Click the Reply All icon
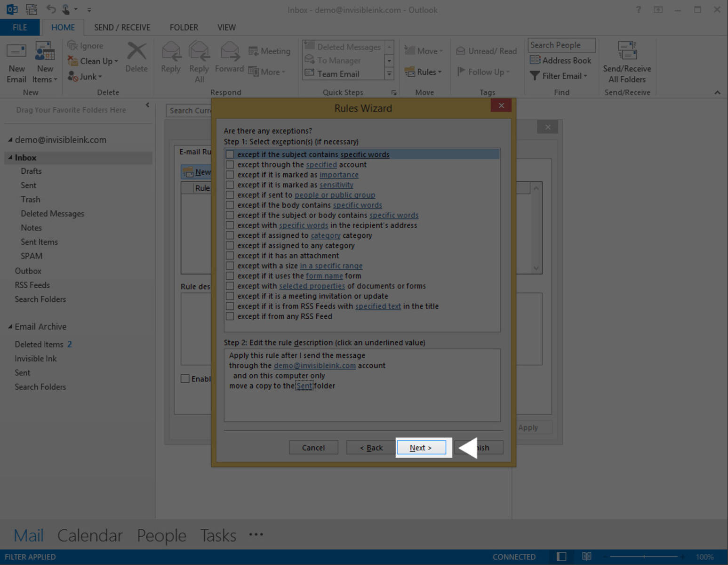The height and width of the screenshot is (565, 728). [199, 51]
